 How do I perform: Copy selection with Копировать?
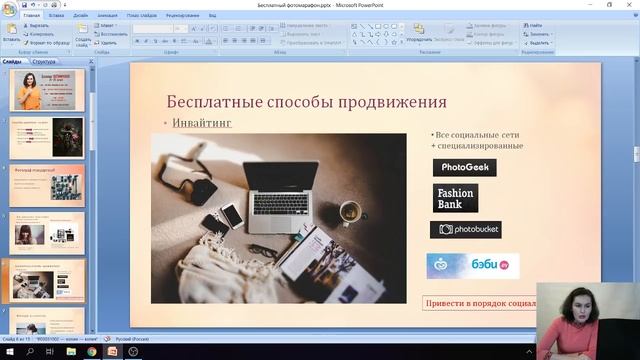coord(39,34)
